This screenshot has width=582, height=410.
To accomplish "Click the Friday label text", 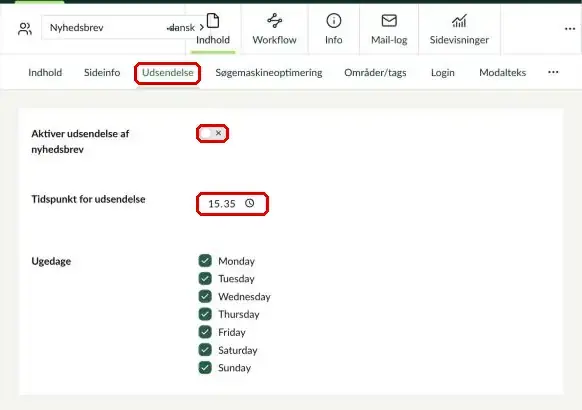I will click(x=232, y=332).
